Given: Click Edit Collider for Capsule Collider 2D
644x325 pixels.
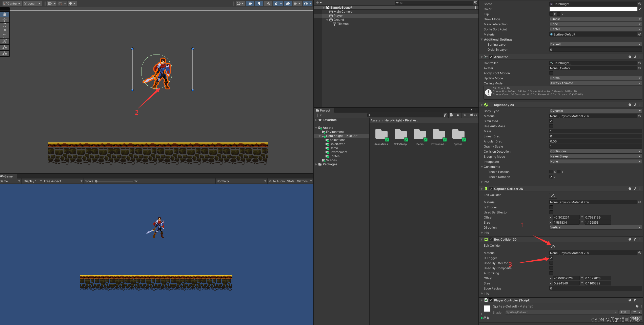Looking at the screenshot, I should point(553,196).
